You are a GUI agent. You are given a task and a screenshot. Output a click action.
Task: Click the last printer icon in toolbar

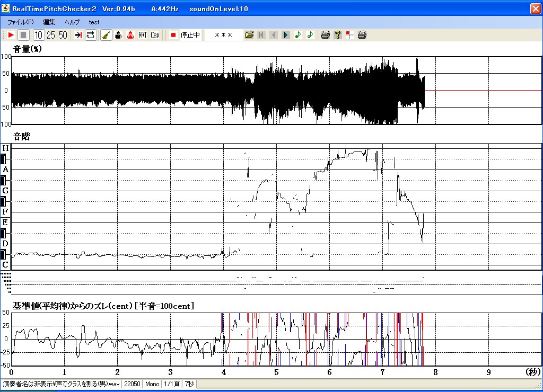(362, 35)
